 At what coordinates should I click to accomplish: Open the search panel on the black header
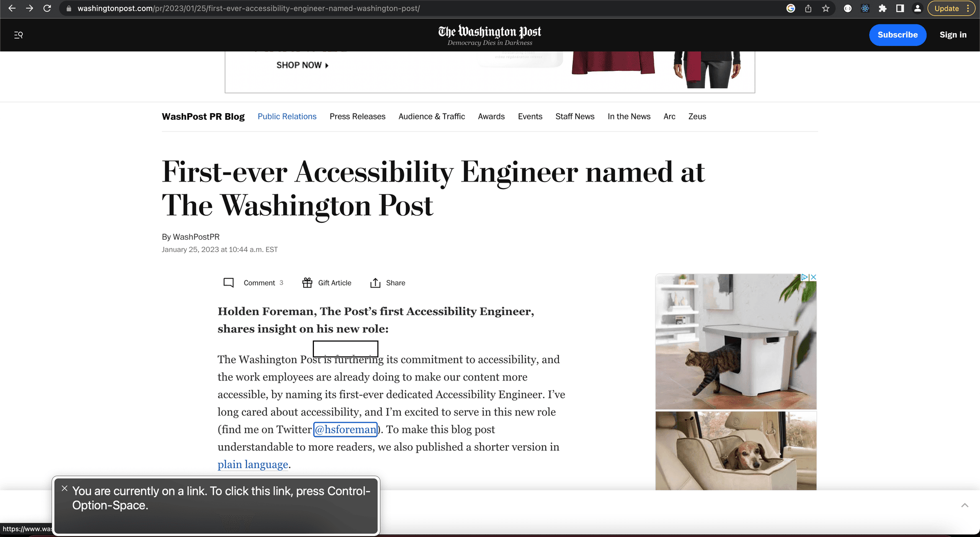18,35
